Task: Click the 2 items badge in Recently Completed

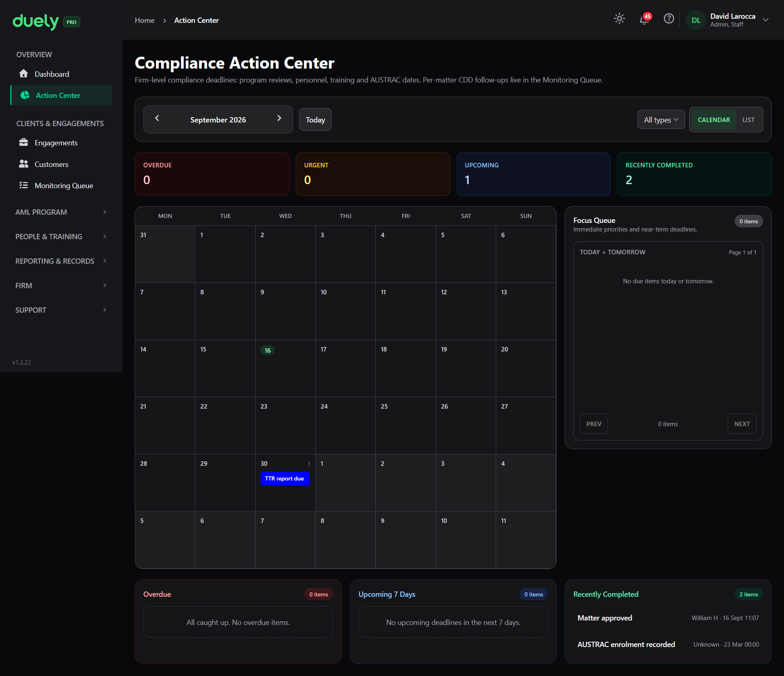Action: (748, 594)
